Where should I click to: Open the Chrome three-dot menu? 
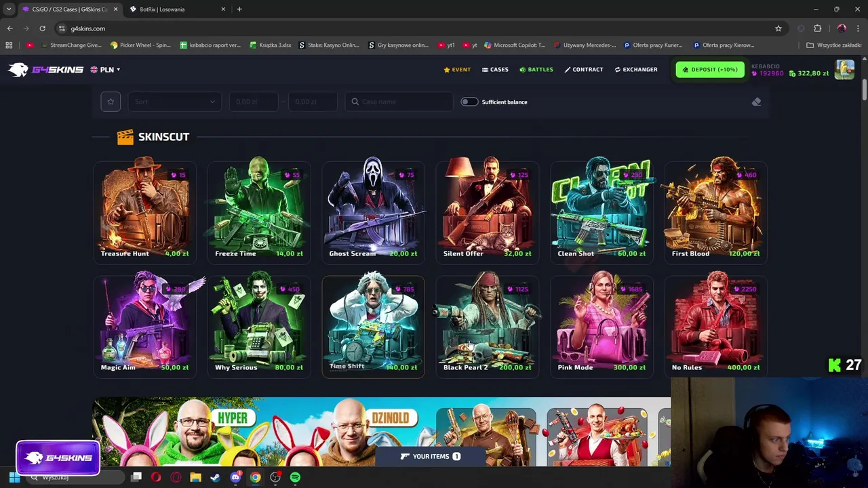tap(859, 28)
